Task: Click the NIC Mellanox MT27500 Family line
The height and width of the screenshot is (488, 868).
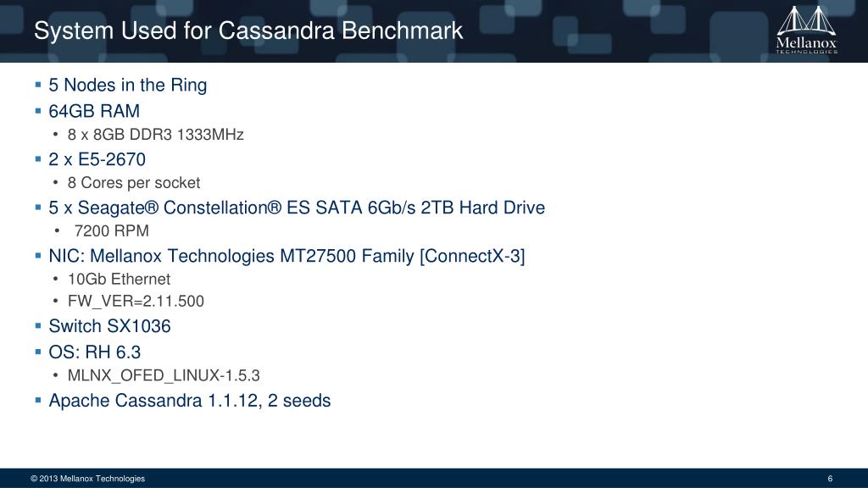Action: click(287, 256)
